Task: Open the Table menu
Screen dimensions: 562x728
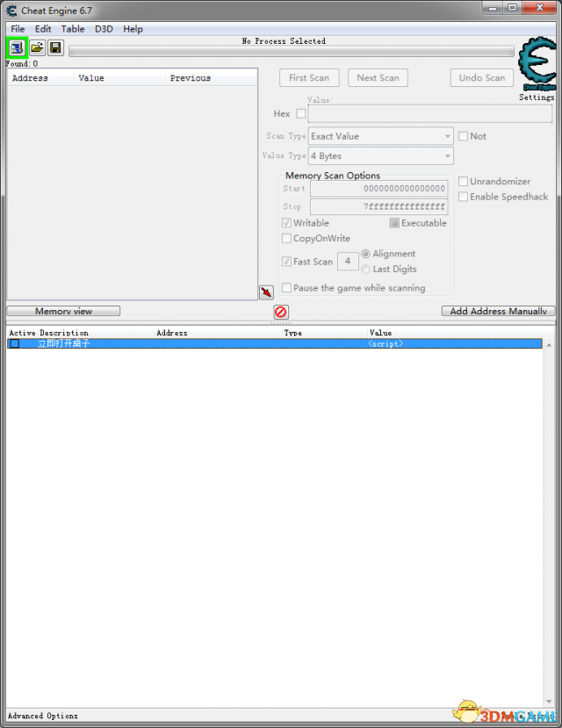Action: (x=73, y=29)
